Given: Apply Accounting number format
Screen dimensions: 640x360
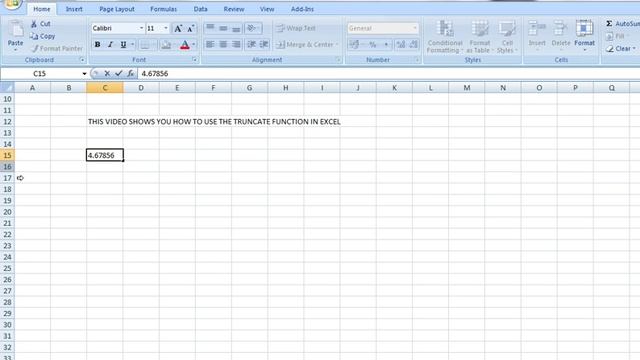Looking at the screenshot, I should [354, 44].
